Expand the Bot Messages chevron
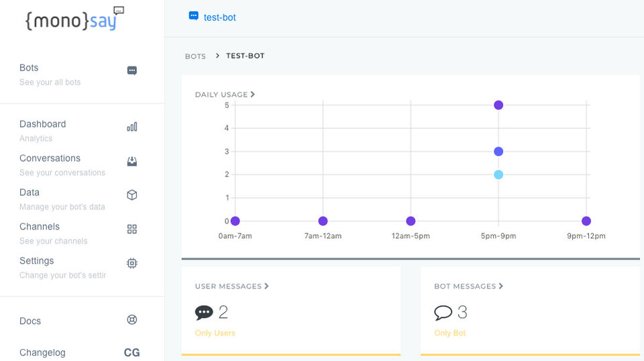This screenshot has height=361, width=644. coord(500,286)
